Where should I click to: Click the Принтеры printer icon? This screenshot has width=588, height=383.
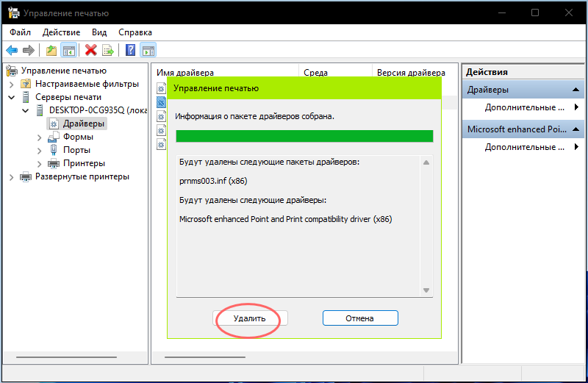[x=54, y=163]
